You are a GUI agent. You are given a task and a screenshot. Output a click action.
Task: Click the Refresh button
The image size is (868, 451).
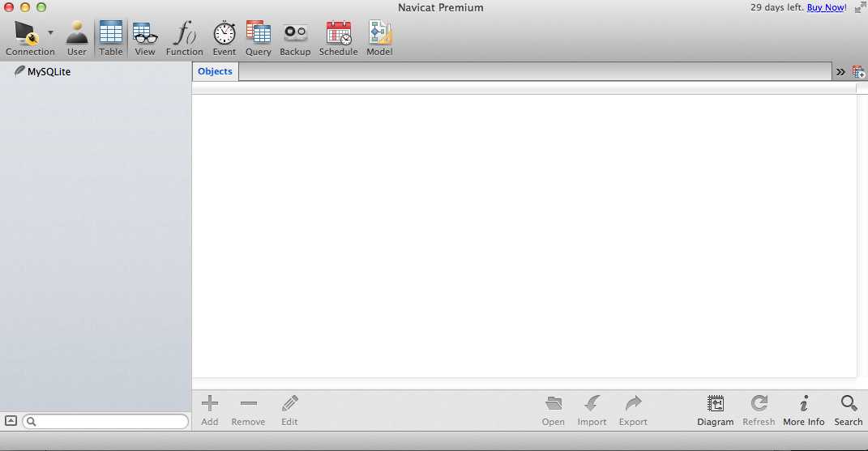tap(759, 410)
